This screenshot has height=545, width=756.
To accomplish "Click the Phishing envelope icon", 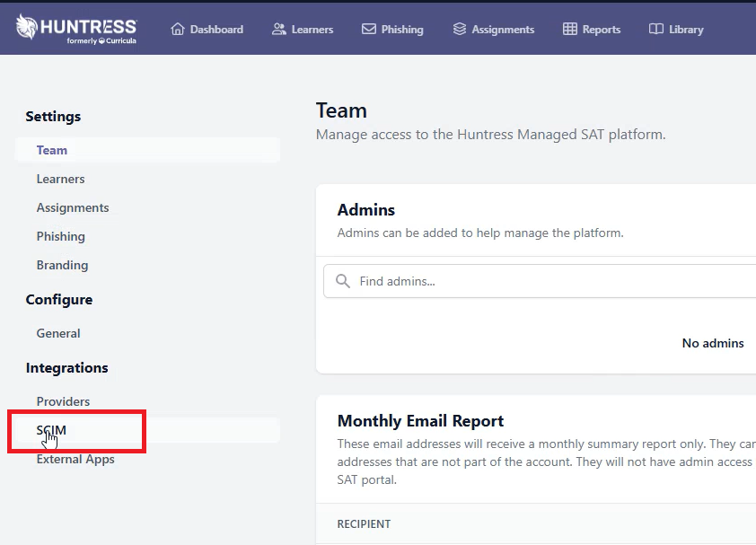I will (369, 30).
